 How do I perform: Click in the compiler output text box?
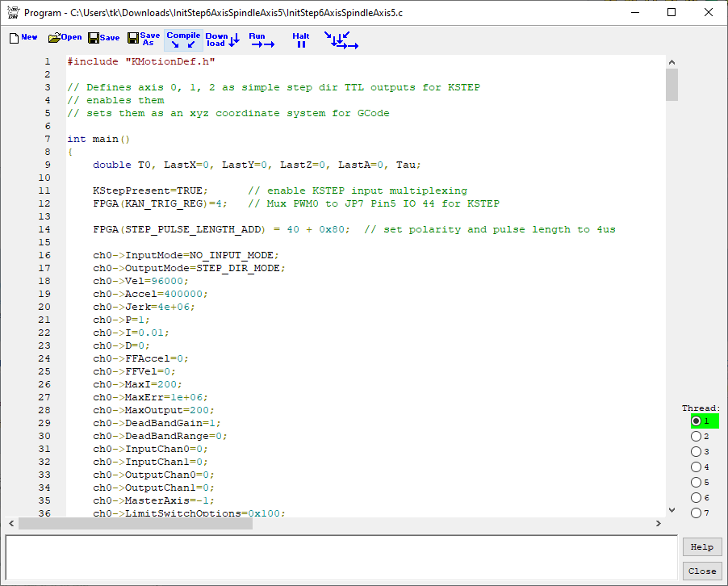pyautogui.click(x=341, y=556)
